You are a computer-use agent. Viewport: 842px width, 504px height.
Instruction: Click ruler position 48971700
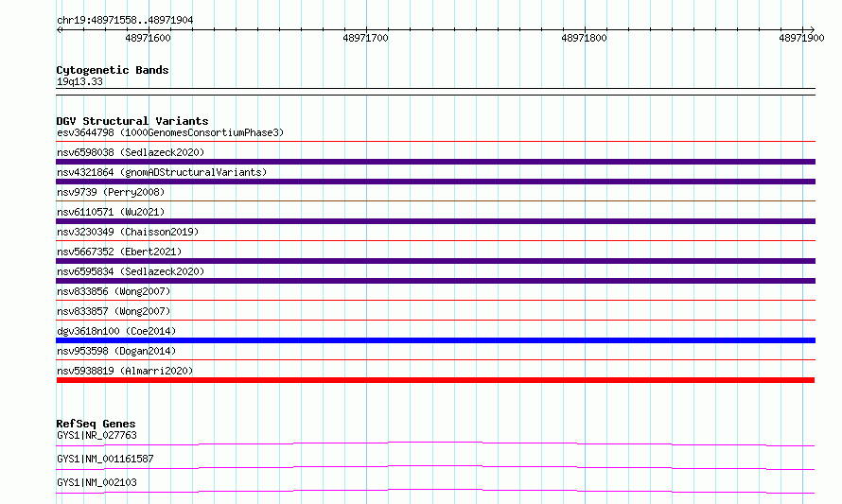[366, 38]
